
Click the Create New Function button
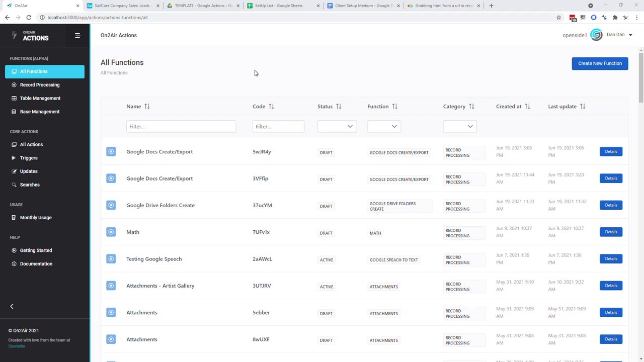pyautogui.click(x=600, y=63)
